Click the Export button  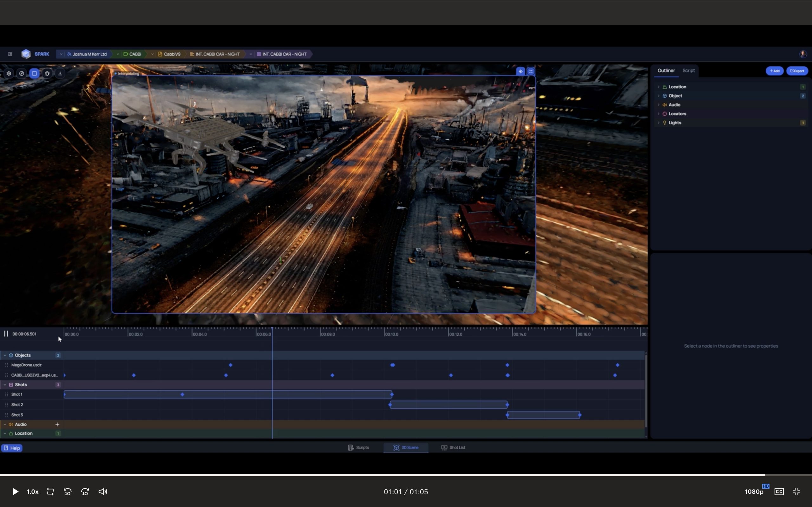[797, 71]
